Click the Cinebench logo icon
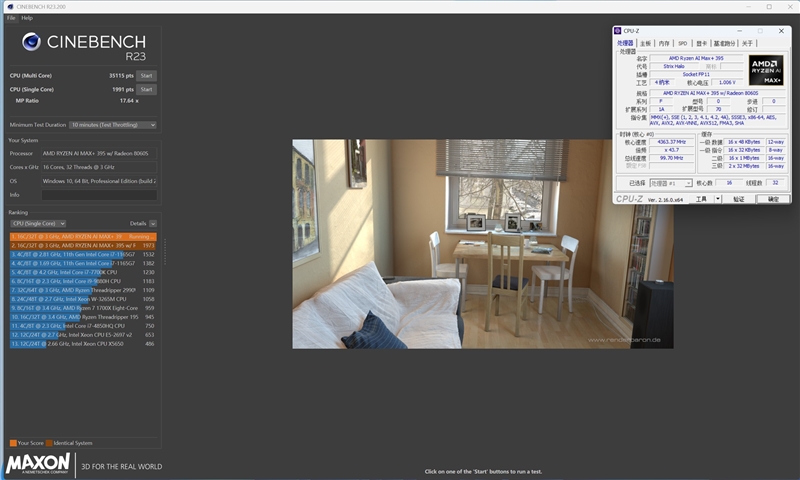 [x=31, y=42]
